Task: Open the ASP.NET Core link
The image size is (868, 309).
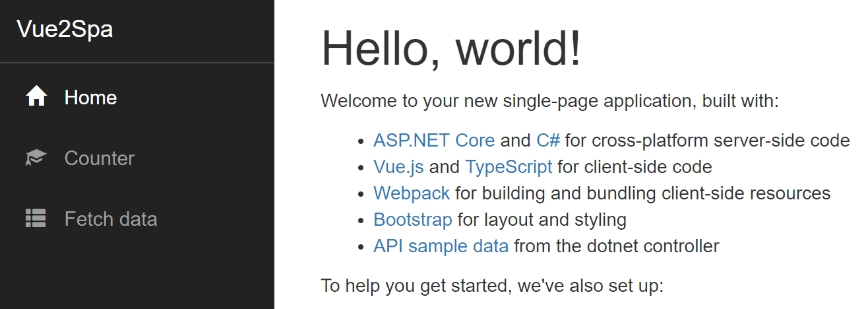Action: [x=434, y=141]
